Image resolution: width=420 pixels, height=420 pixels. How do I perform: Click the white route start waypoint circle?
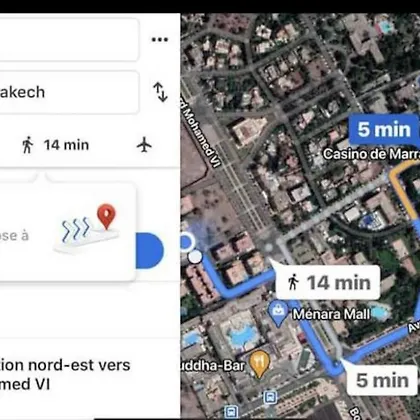195,257
